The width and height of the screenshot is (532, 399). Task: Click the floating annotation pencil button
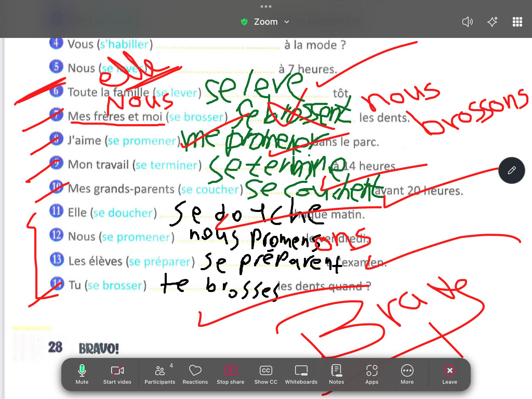click(x=511, y=170)
